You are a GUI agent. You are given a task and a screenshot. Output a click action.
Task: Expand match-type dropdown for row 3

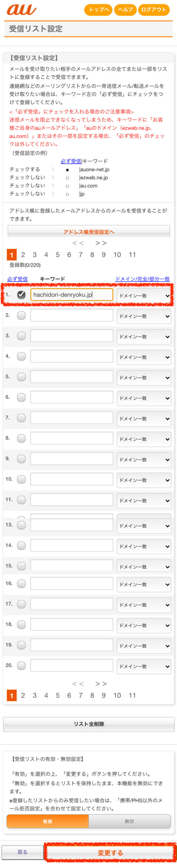tap(144, 337)
